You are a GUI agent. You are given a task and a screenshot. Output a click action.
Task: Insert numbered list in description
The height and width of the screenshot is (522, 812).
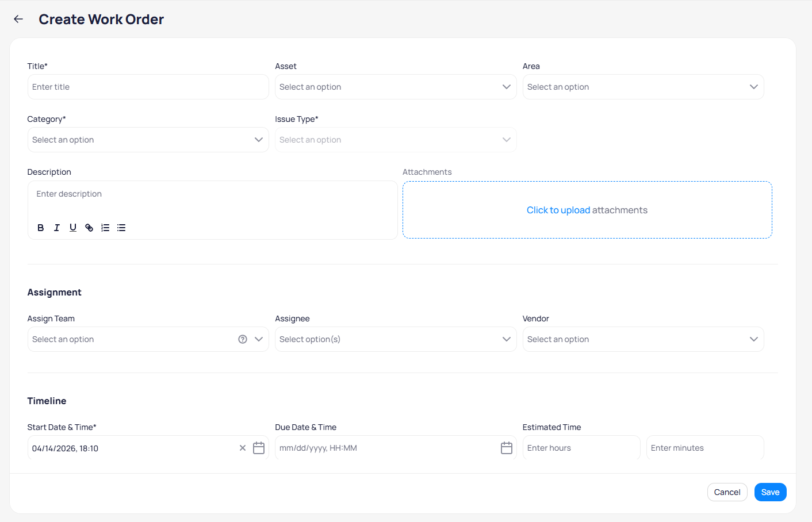pos(105,228)
